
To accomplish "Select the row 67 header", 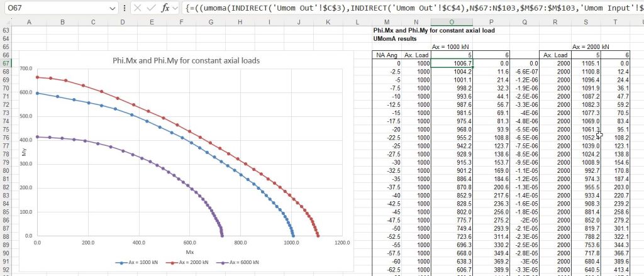I will [6, 63].
